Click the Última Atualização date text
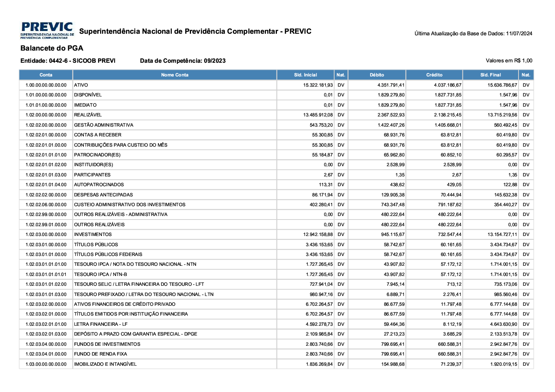 pyautogui.click(x=473, y=34)
